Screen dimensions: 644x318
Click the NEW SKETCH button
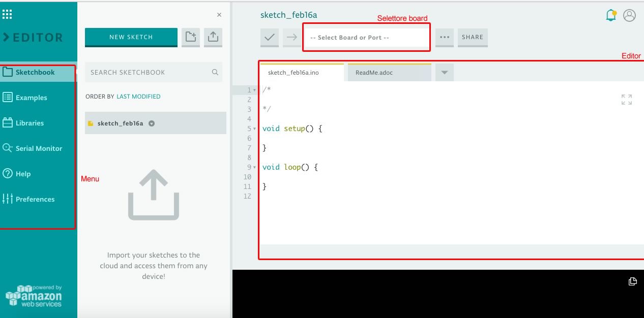131,37
